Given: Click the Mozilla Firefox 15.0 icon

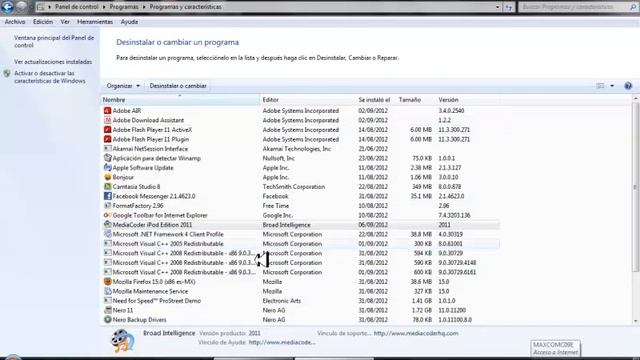Looking at the screenshot, I should tap(107, 282).
